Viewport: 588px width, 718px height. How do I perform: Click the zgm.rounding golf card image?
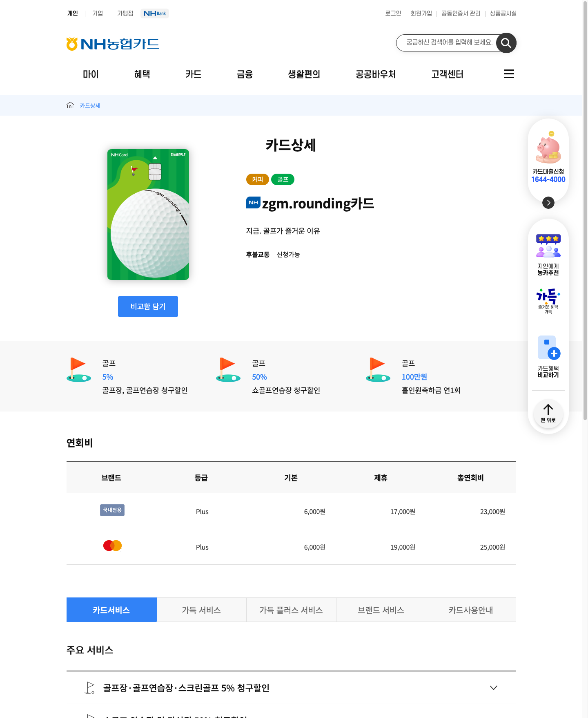pyautogui.click(x=148, y=215)
